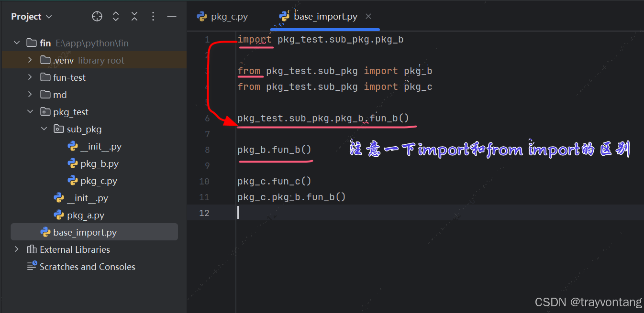Screen dimensions: 644x313
Task: Click the Python icon beside pkg_b.py
Action: coord(73,163)
